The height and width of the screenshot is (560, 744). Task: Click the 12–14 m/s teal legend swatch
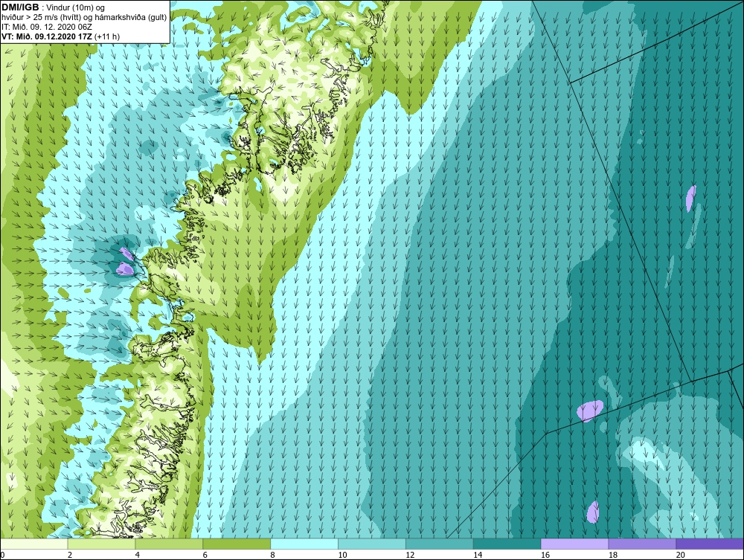[440, 544]
